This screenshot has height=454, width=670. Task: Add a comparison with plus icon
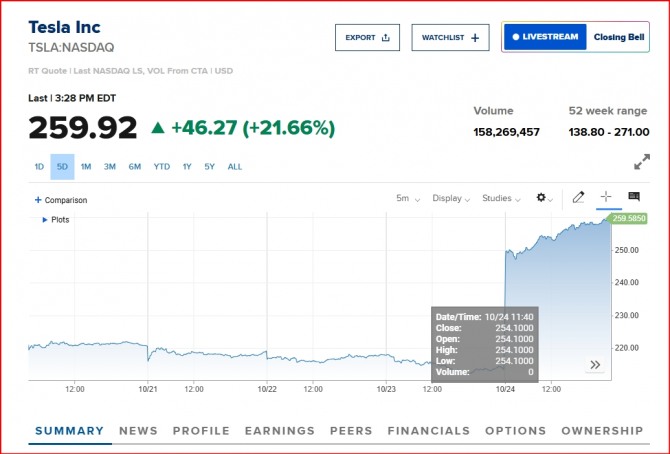click(x=38, y=200)
